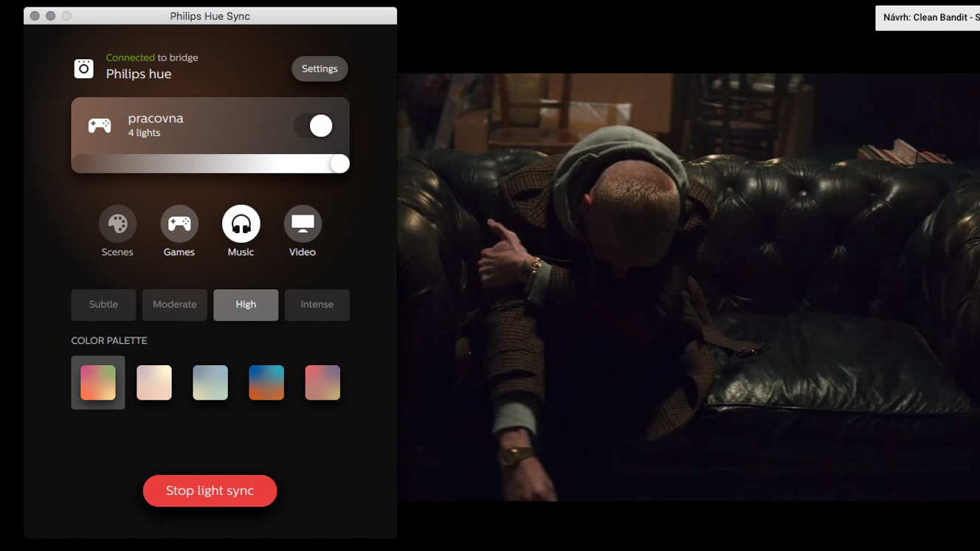The image size is (980, 551).
Task: Click the 'Návrh: Clean Bandit' tooltip
Action: pyautogui.click(x=928, y=18)
